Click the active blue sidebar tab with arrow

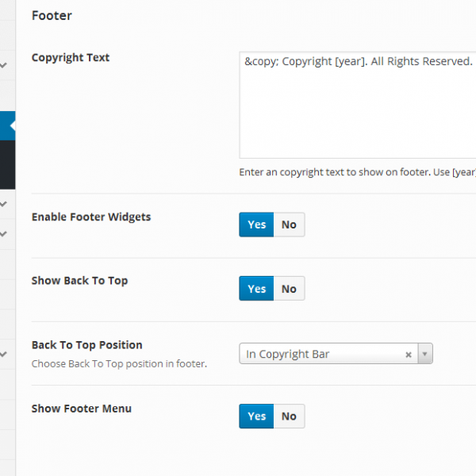click(x=7, y=126)
